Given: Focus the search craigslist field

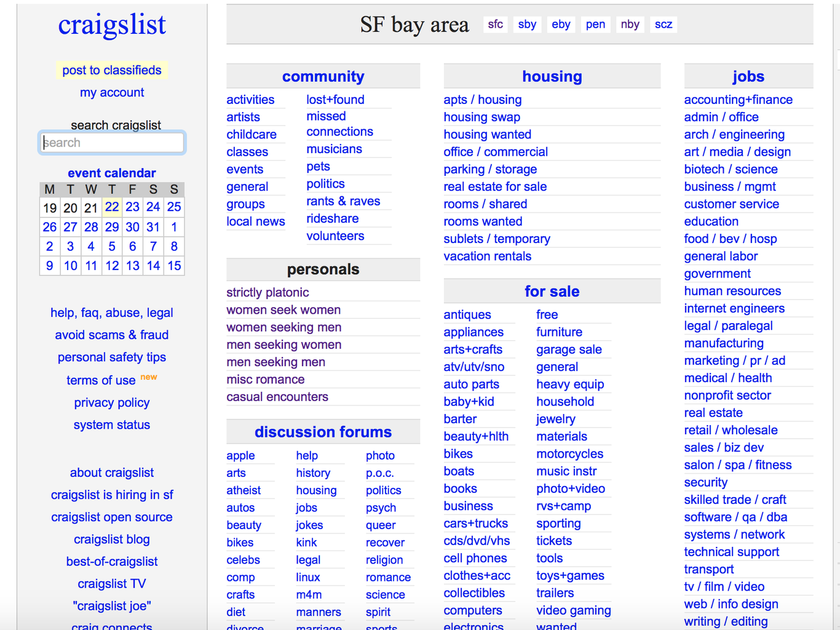Looking at the screenshot, I should click(x=112, y=143).
